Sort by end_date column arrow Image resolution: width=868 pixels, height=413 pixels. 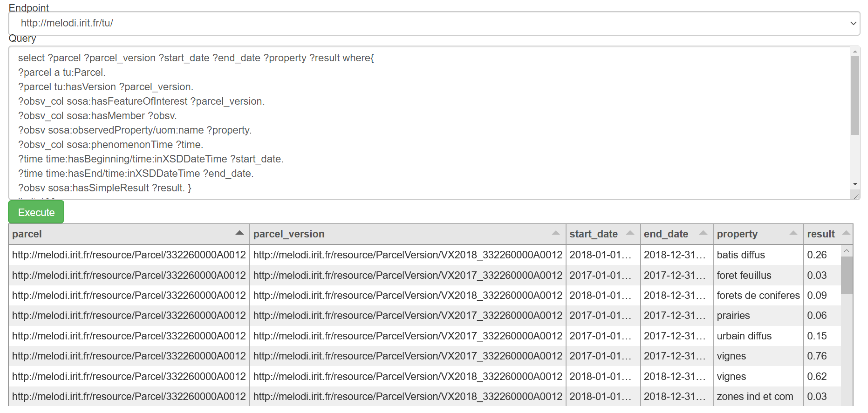pos(703,233)
